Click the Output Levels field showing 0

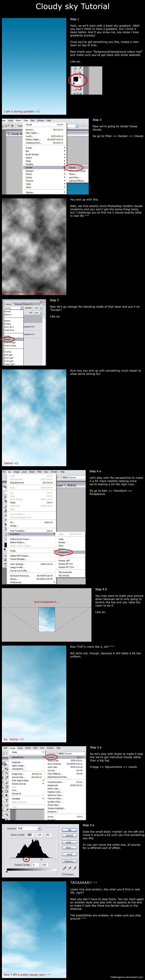coord(36,865)
